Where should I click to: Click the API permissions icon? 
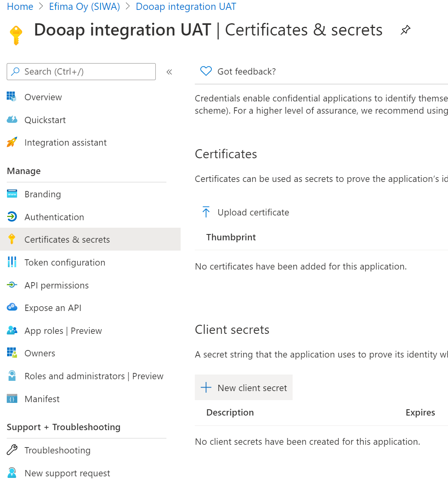pos(12,285)
